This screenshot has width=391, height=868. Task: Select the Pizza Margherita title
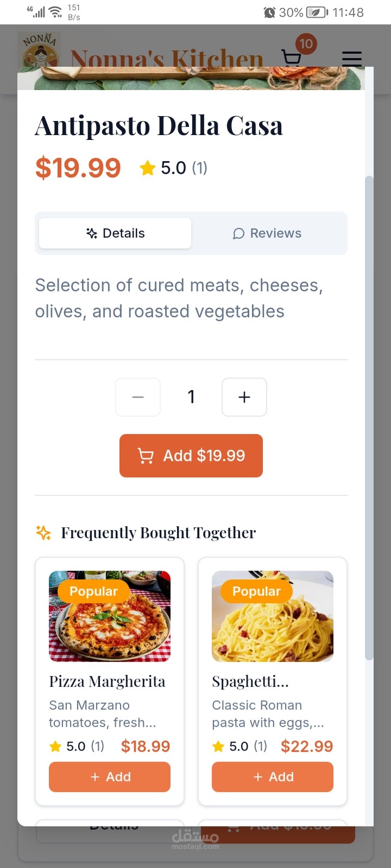107,681
